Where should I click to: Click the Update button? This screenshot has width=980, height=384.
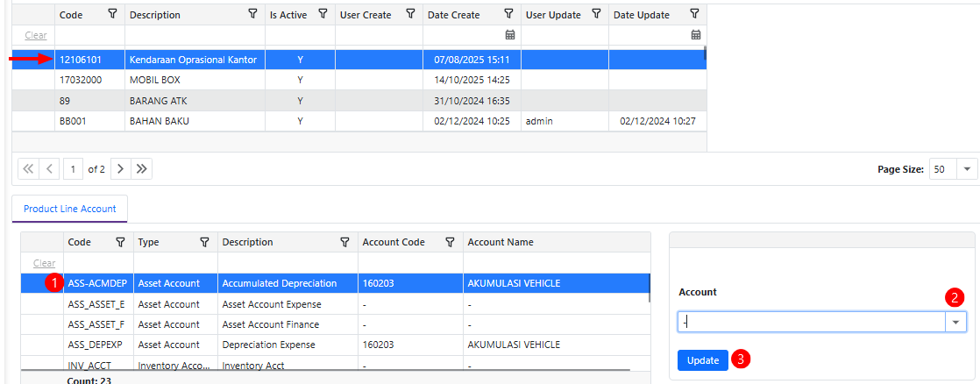(x=702, y=360)
